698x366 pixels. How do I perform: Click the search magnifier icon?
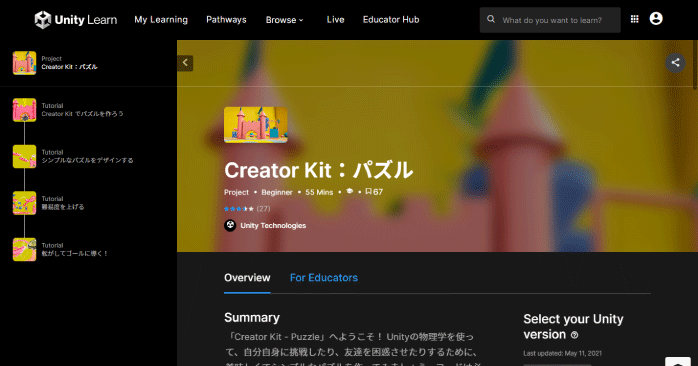[491, 19]
